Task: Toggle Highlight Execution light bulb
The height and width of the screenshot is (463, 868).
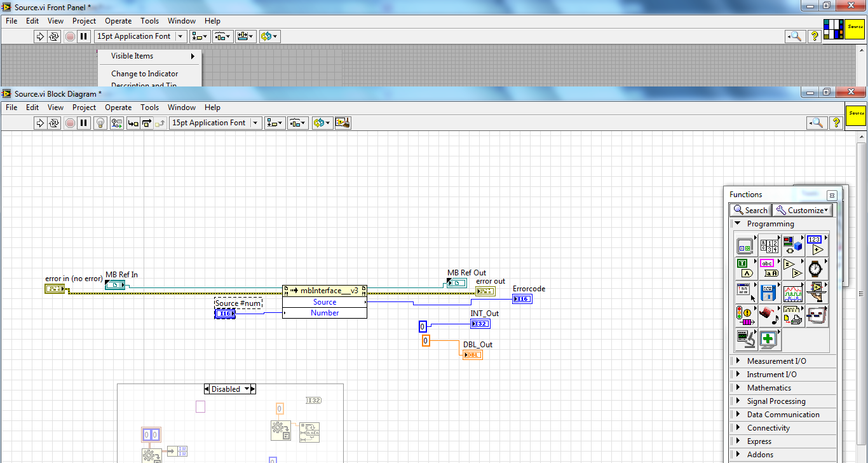Action: (100, 123)
